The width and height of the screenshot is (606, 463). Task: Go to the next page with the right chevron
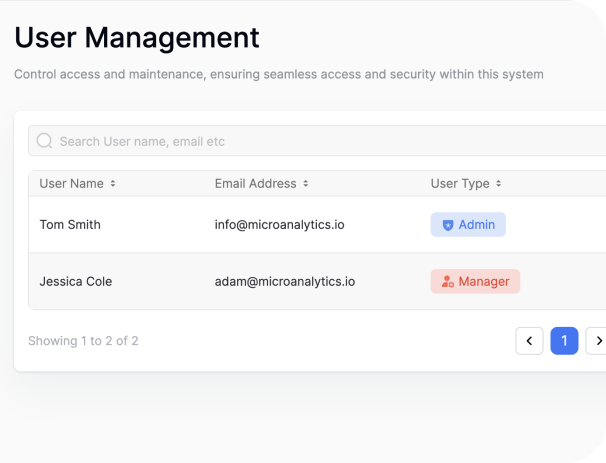(x=596, y=341)
